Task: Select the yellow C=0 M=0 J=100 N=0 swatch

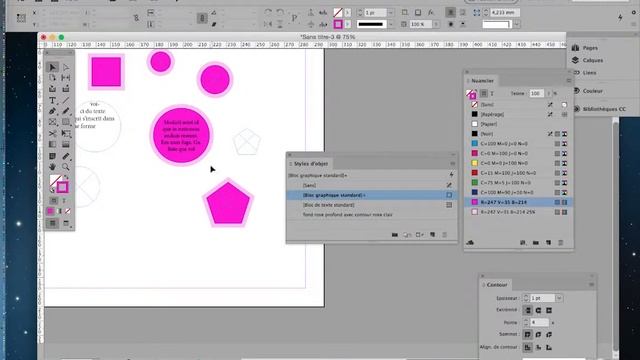Action: pos(519,163)
